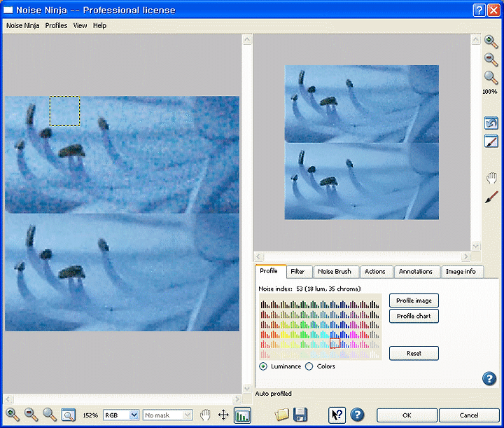The height and width of the screenshot is (428, 504).
Task: Zoom out on main image via bottom toolbar
Action: (x=31, y=415)
